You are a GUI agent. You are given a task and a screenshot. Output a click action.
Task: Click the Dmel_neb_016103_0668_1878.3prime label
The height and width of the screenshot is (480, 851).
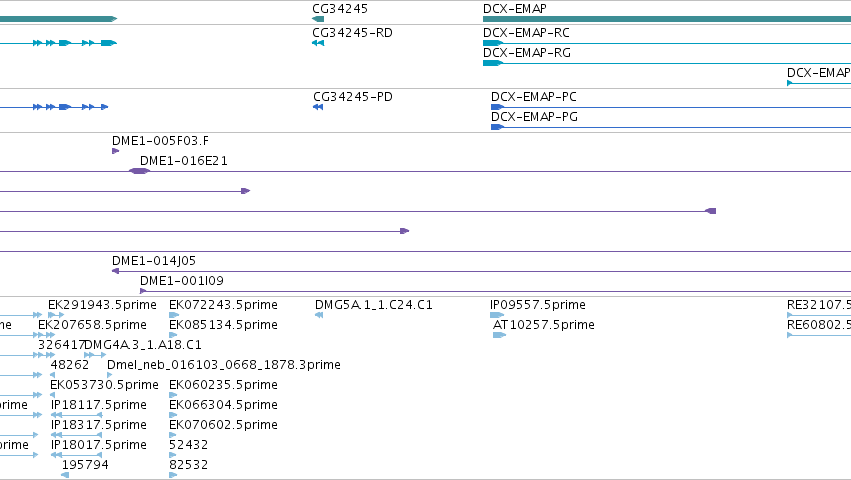(224, 365)
